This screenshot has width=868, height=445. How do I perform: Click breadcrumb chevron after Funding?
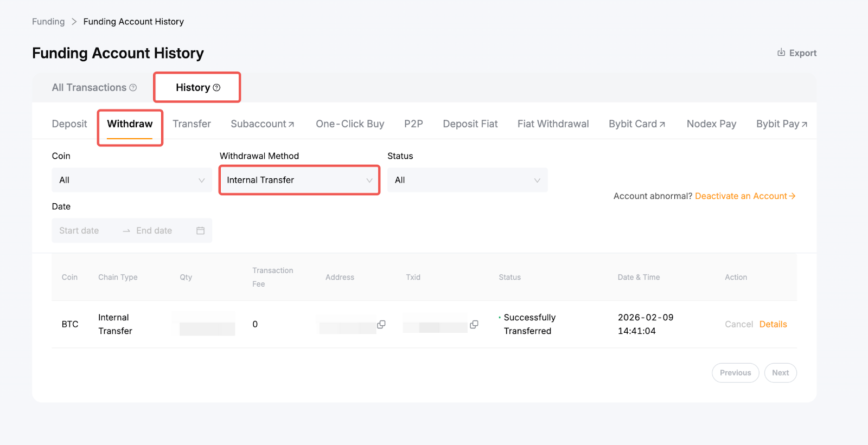(x=74, y=22)
